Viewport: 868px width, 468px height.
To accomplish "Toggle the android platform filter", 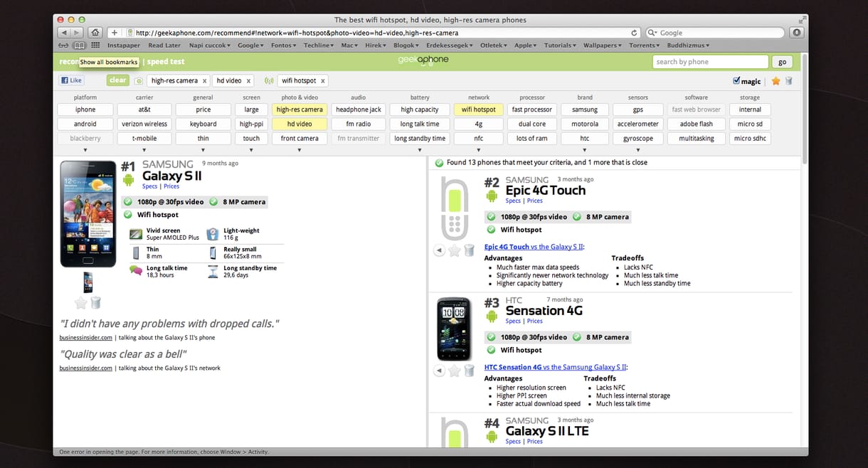I will 85,124.
